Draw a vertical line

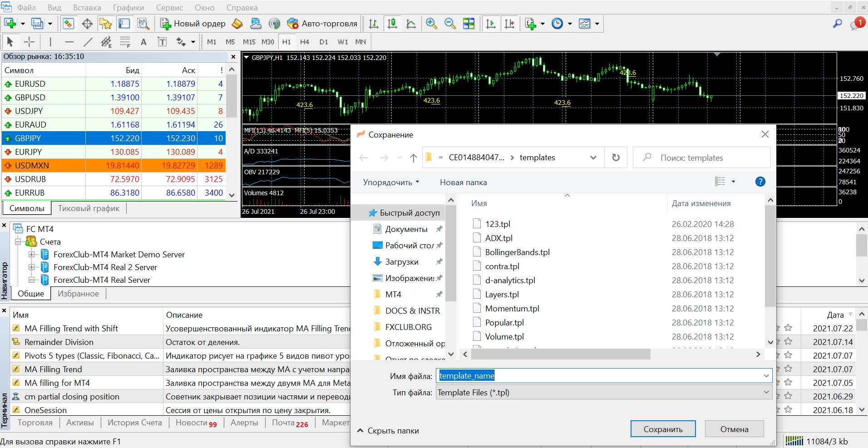click(x=50, y=42)
